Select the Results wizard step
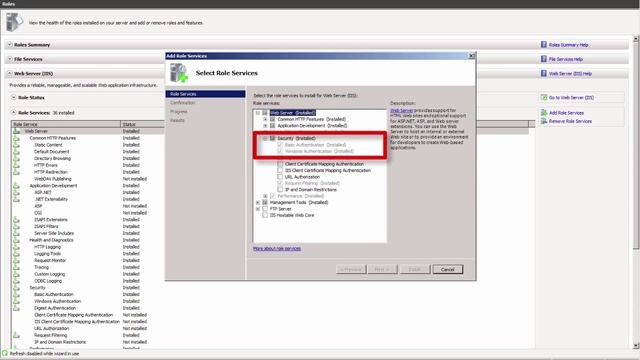Image resolution: width=640 pixels, height=360 pixels. click(x=178, y=120)
